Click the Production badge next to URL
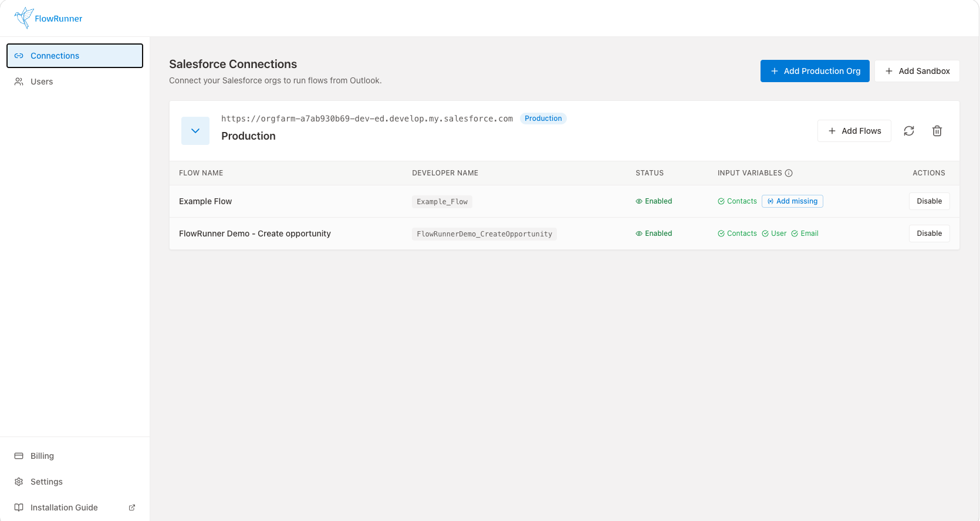Viewport: 980px width, 521px height. click(543, 119)
